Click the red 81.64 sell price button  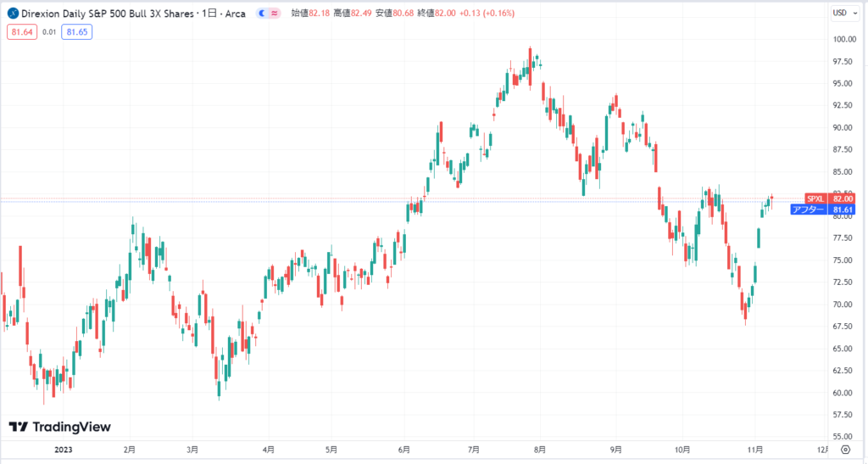[22, 32]
